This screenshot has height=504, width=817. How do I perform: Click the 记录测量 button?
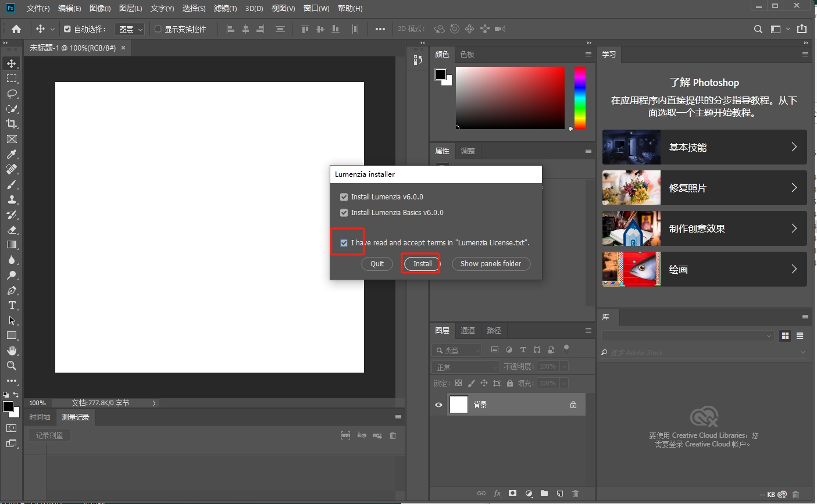[x=49, y=435]
